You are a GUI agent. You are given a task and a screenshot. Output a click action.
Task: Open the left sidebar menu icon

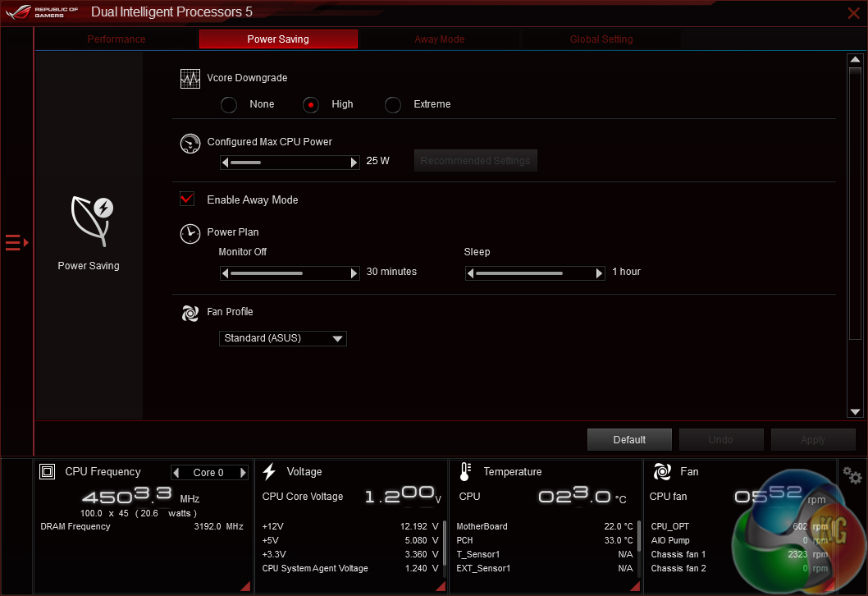(16, 242)
